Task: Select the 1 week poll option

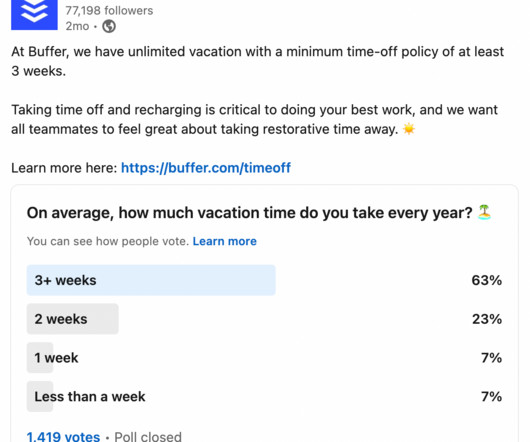Action: click(x=264, y=358)
